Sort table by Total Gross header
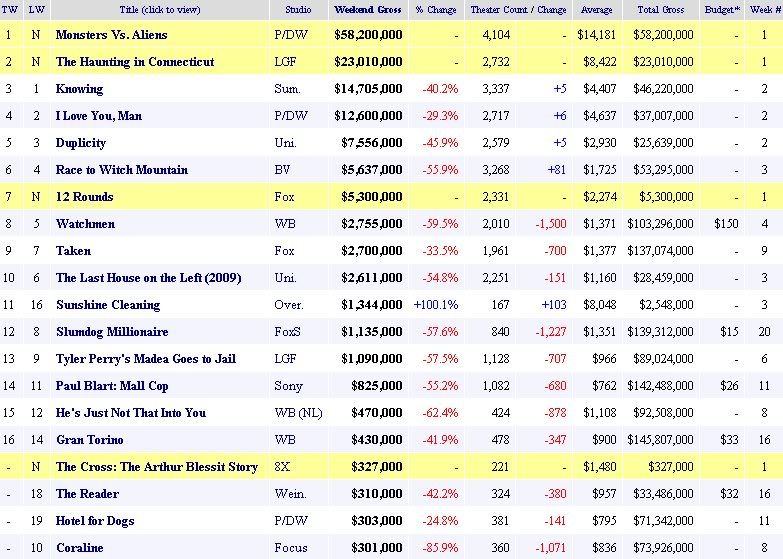This screenshot has height=559, width=783. [x=661, y=10]
